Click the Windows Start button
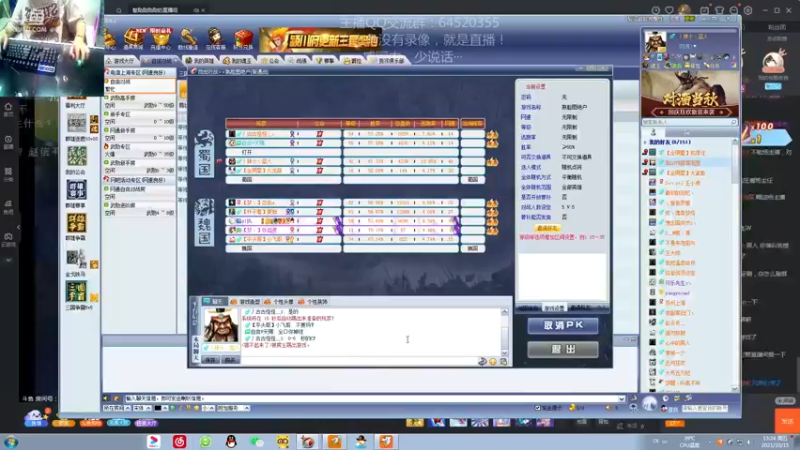 (x=11, y=442)
